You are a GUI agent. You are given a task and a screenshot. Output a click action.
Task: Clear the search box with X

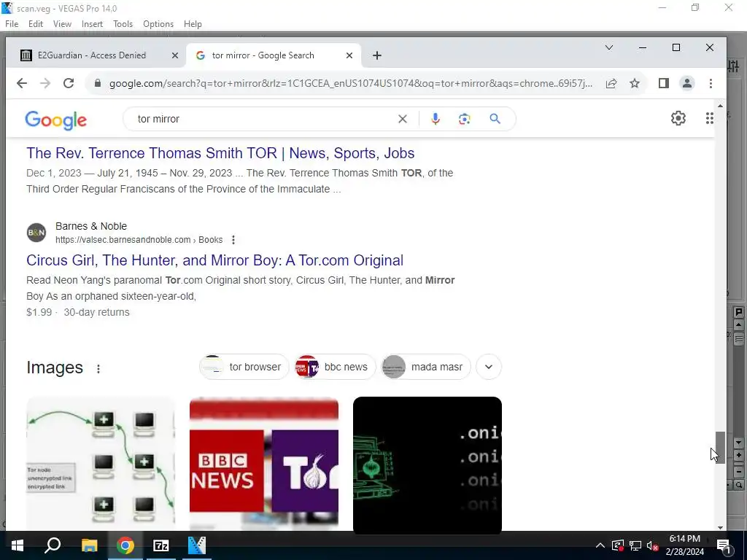[403, 119]
